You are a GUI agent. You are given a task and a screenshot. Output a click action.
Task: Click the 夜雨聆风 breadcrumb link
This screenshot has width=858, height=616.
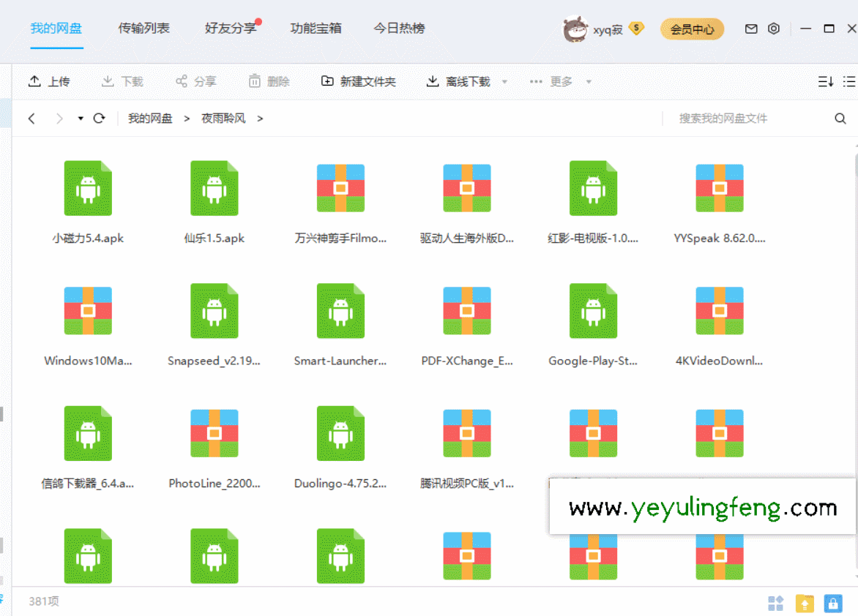(x=223, y=119)
